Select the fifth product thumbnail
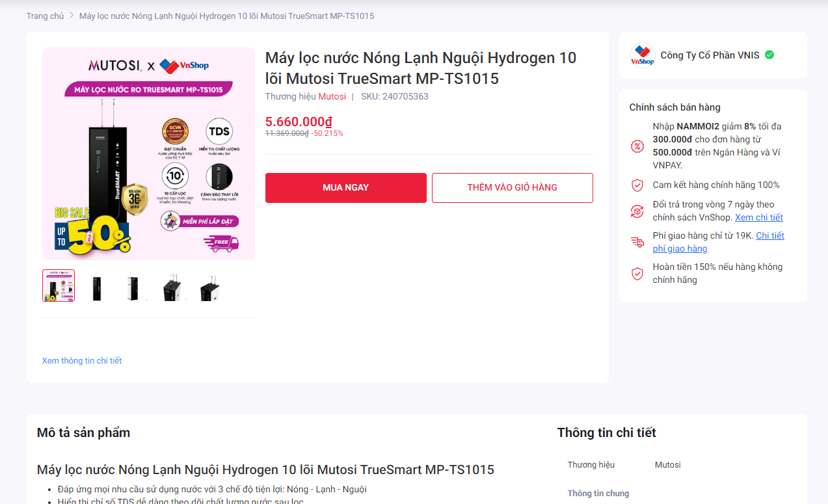The height and width of the screenshot is (504, 828). click(209, 285)
